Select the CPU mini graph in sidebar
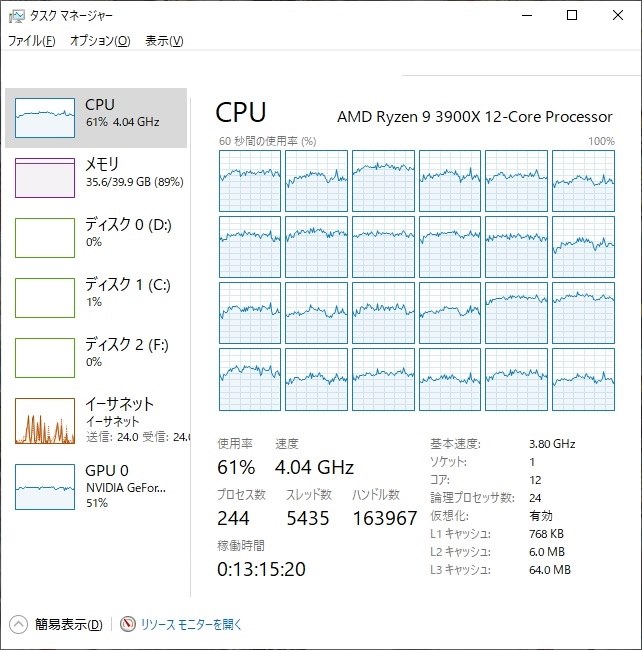Viewport: 642px width, 650px height. (45, 118)
